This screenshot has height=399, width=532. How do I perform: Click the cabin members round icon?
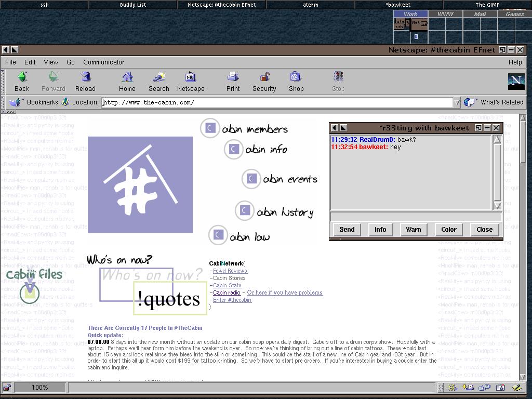(x=209, y=128)
